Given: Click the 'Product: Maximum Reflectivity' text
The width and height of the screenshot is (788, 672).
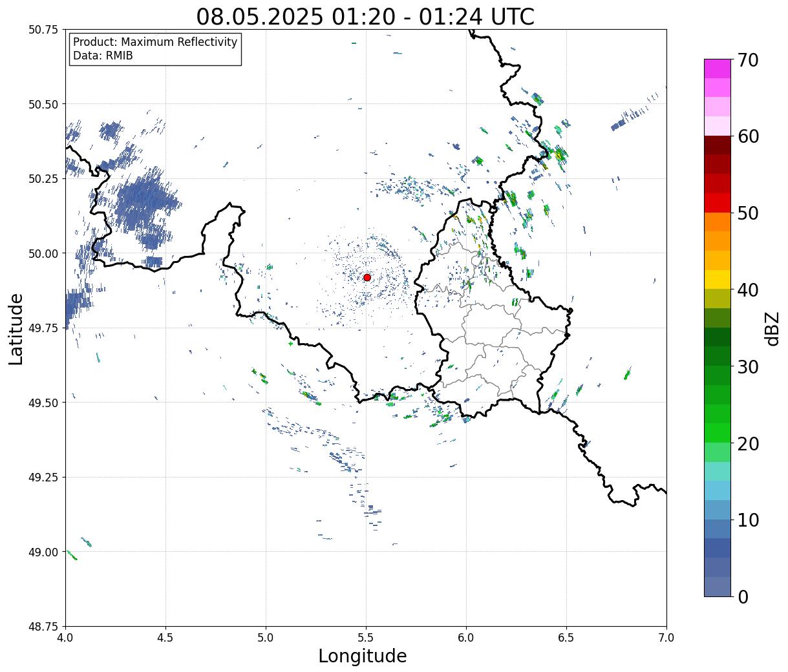Looking at the screenshot, I should coord(155,42).
